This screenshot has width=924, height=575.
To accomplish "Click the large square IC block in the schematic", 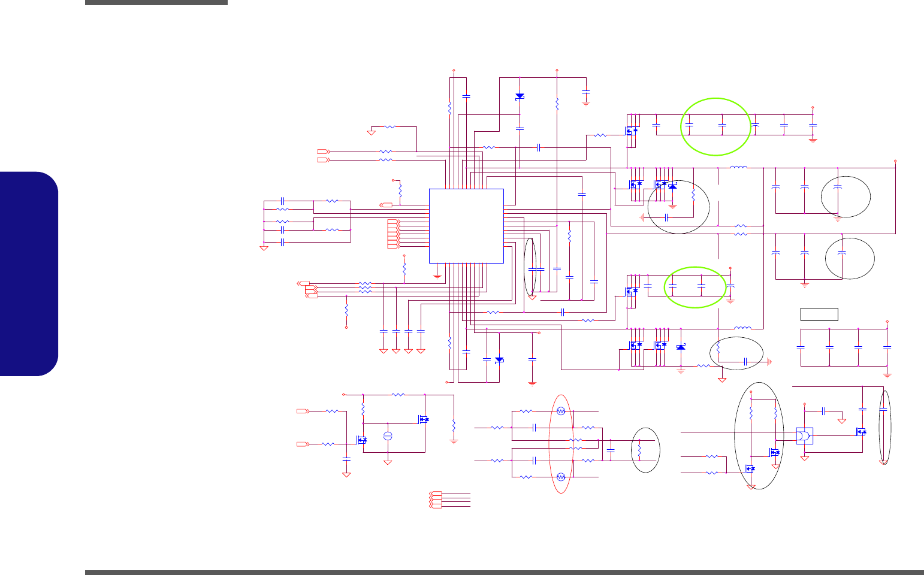I will pyautogui.click(x=466, y=226).
